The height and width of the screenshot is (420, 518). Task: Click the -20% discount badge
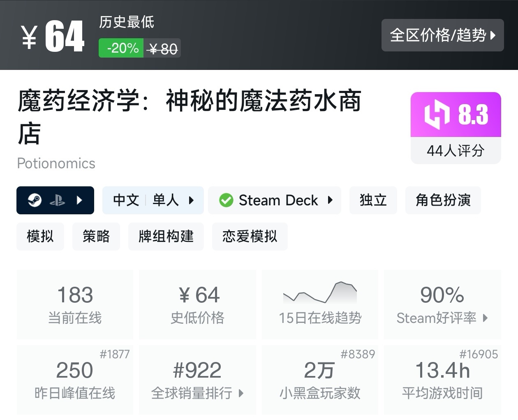[x=121, y=48]
